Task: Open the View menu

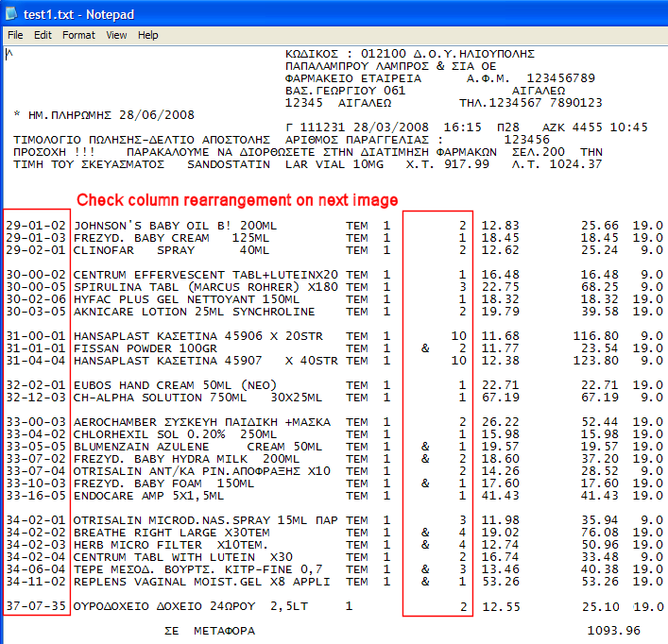Action: pos(116,35)
